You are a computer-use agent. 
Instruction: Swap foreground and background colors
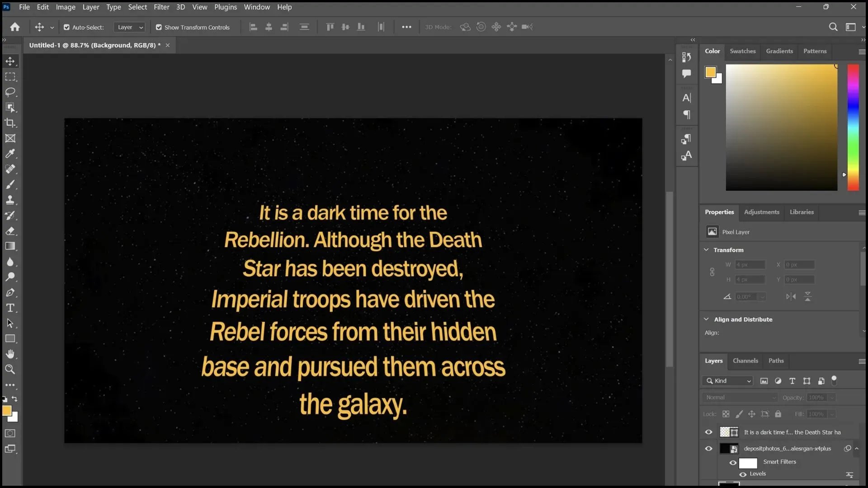(x=14, y=399)
